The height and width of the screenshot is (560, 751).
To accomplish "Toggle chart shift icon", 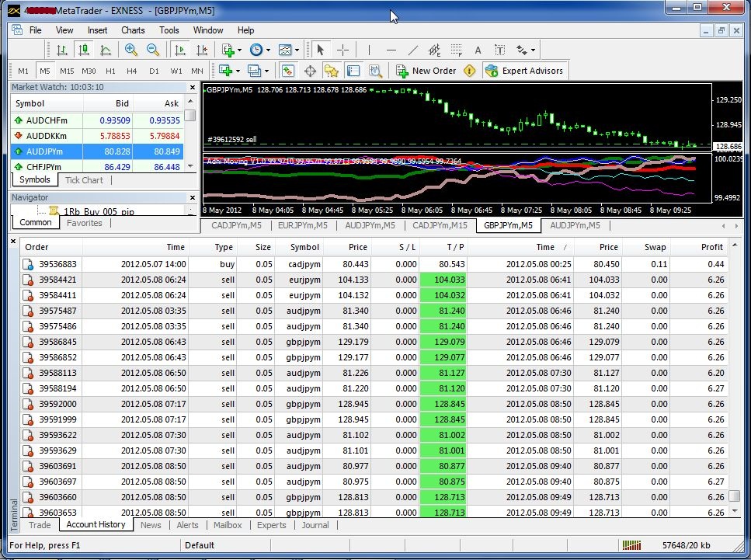I will coord(202,50).
